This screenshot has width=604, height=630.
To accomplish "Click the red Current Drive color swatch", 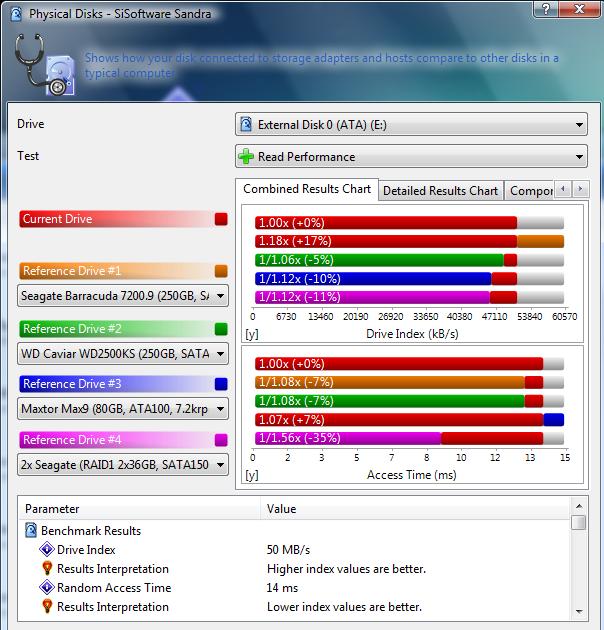I will pyautogui.click(x=221, y=219).
